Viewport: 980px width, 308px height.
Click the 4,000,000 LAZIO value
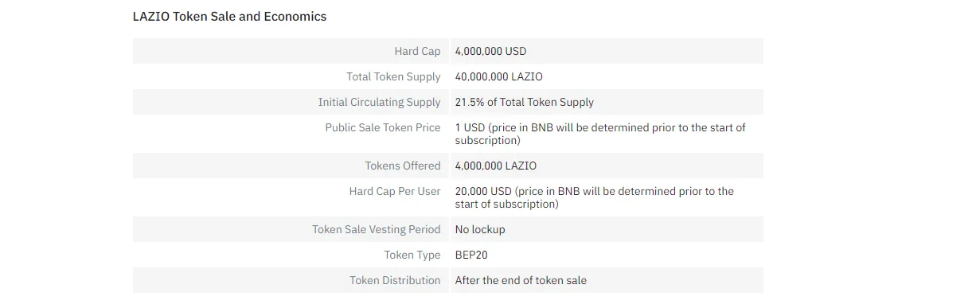click(496, 166)
